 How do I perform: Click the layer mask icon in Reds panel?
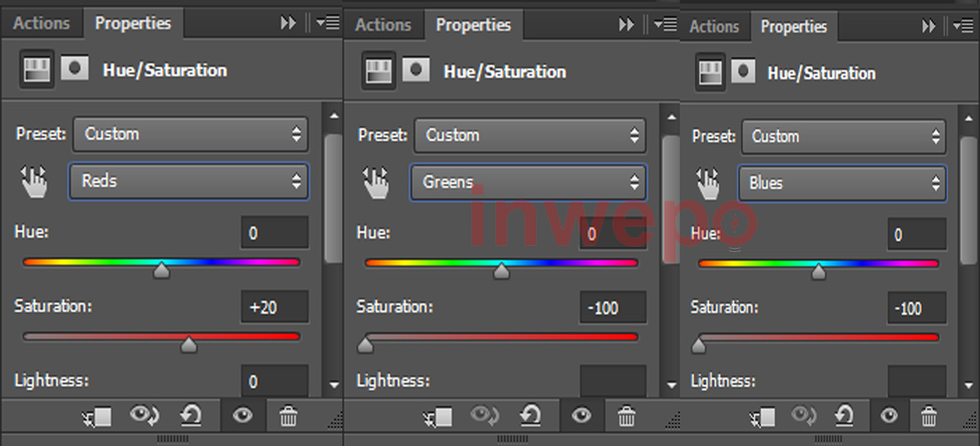tap(74, 69)
